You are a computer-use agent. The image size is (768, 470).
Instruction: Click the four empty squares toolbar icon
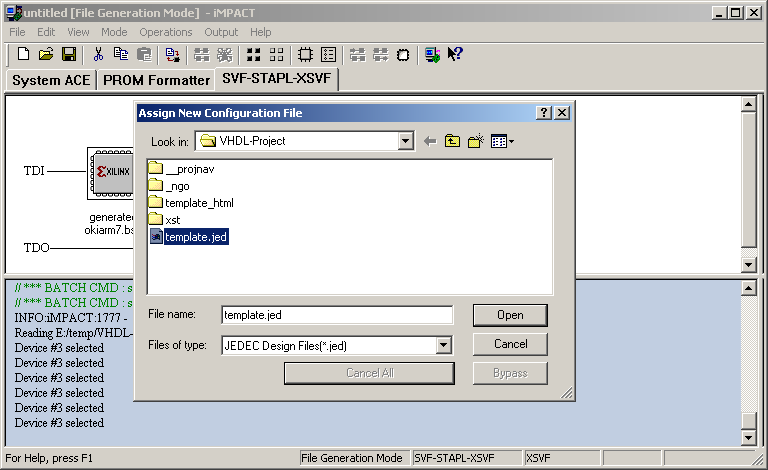(276, 54)
